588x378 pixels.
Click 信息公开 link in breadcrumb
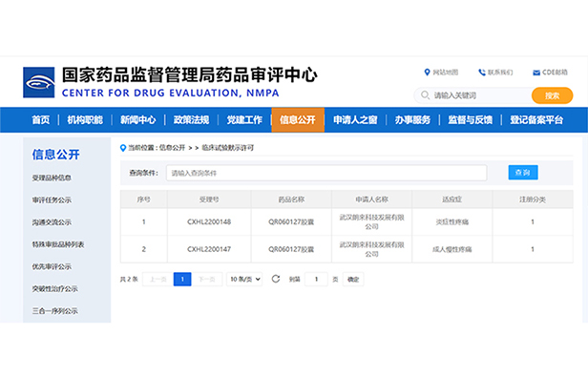coord(172,148)
